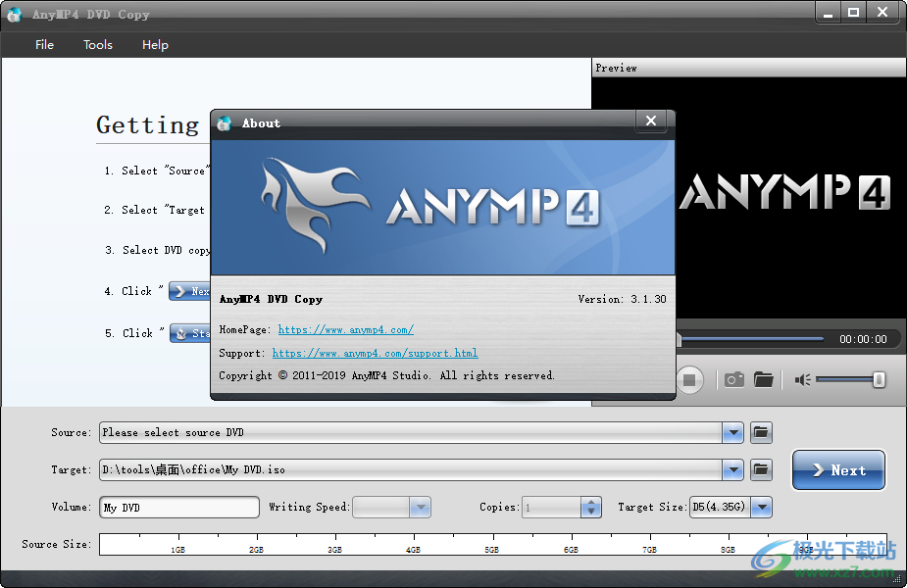Browse for a target path using the folder icon
The height and width of the screenshot is (588, 907).
(761, 469)
